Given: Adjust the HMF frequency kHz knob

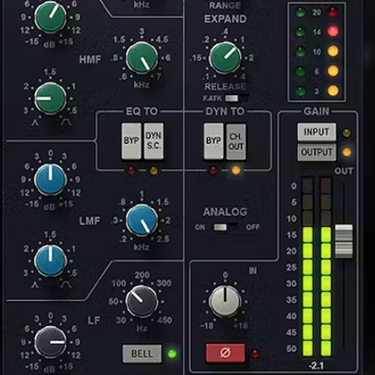Looking at the screenshot, I should (142, 58).
